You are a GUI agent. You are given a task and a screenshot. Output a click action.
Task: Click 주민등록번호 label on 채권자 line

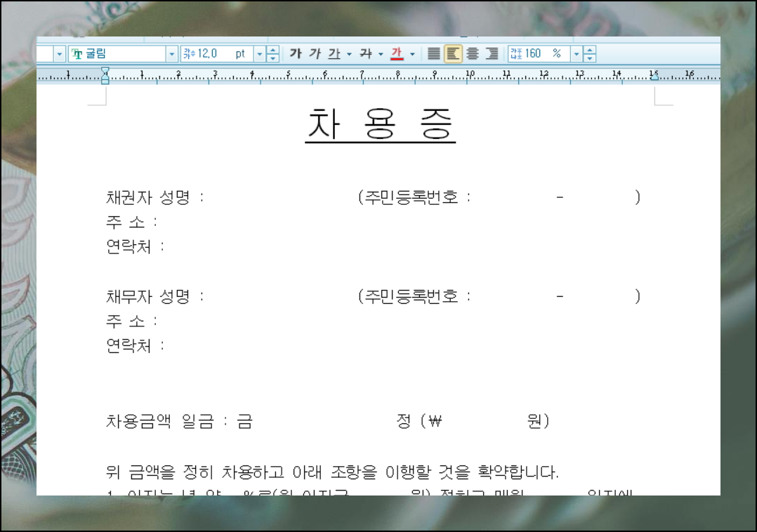[x=411, y=197]
